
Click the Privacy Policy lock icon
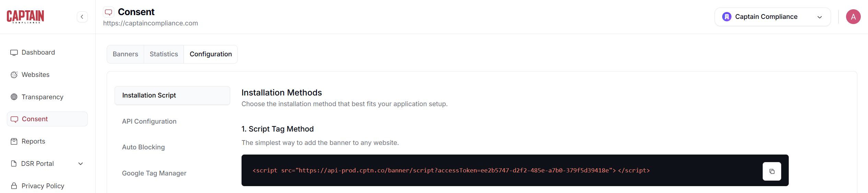tap(14, 186)
